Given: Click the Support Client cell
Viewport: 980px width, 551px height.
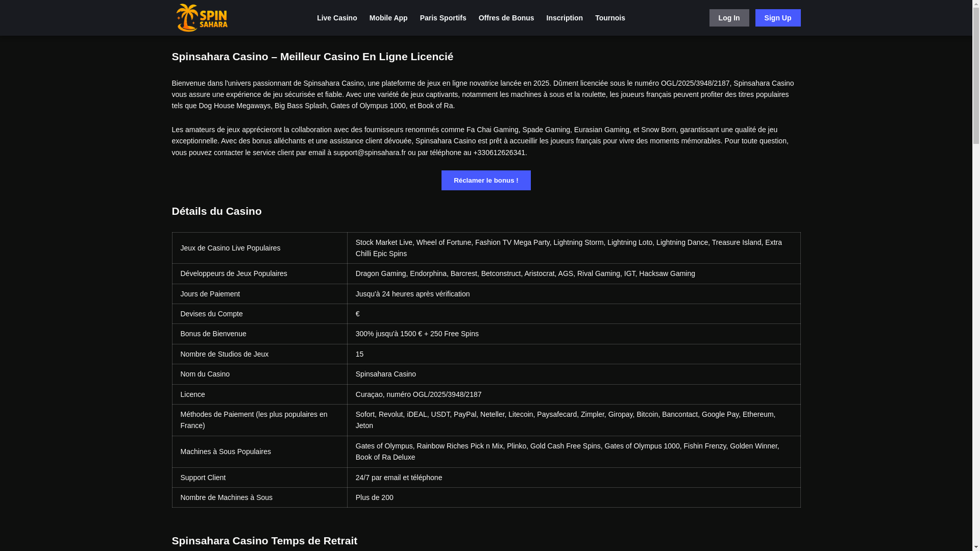Looking at the screenshot, I should pos(260,478).
